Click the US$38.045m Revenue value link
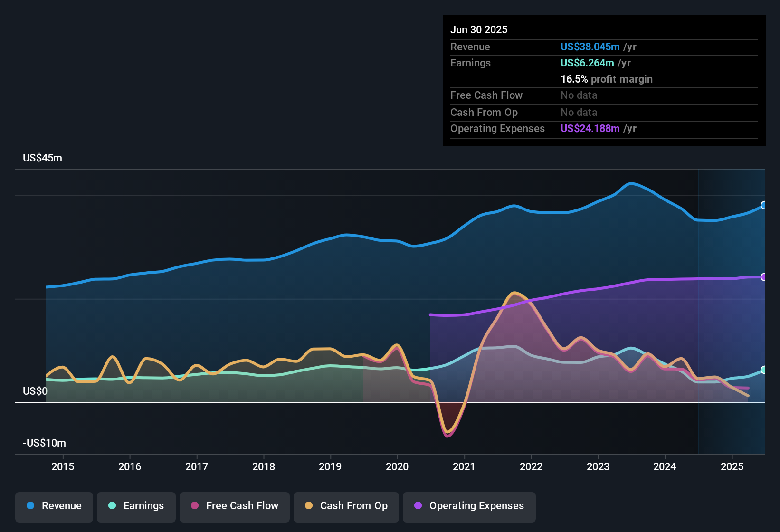Screen dimensions: 780x532 click(590, 47)
